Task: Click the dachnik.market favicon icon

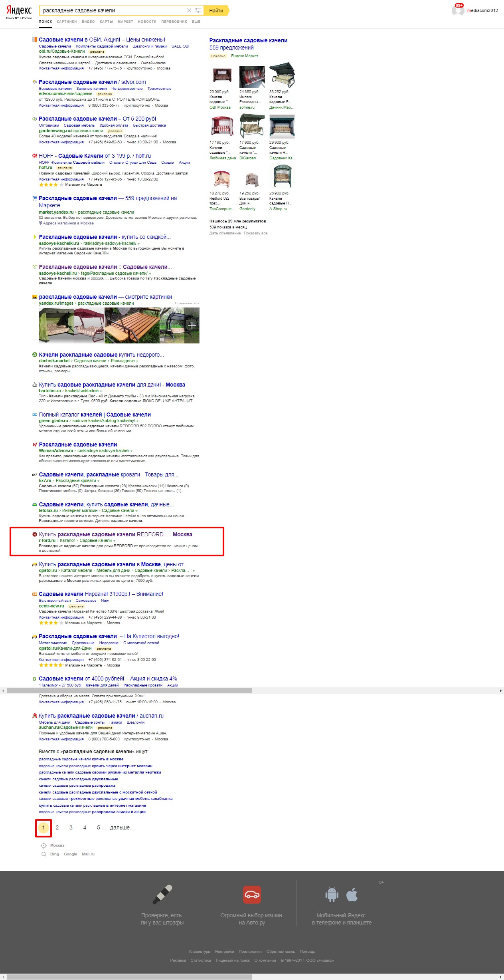Action: tap(35, 355)
